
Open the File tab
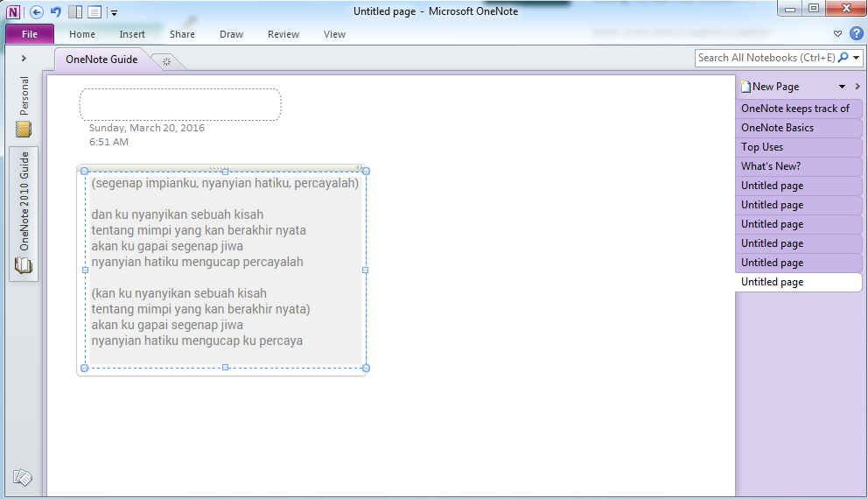click(x=30, y=34)
